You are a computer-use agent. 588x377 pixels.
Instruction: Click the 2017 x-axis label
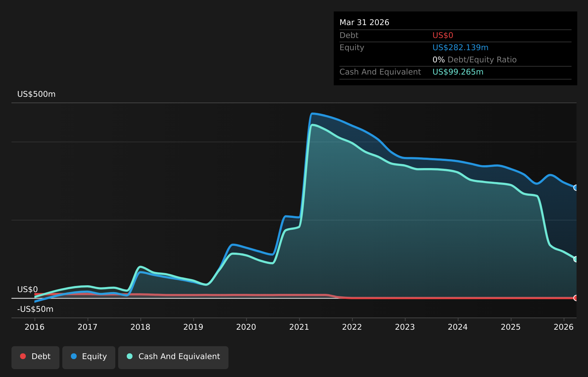click(x=87, y=327)
